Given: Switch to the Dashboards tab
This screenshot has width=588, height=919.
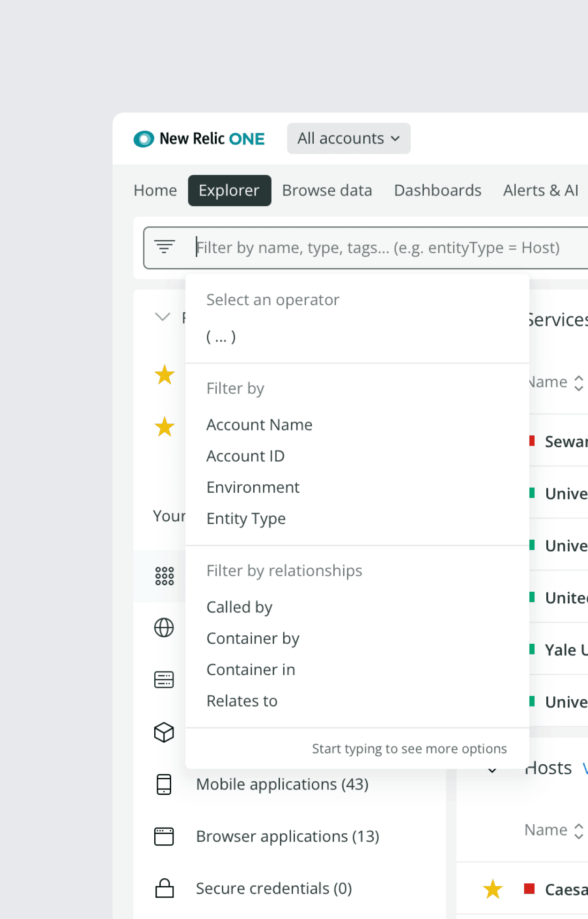Looking at the screenshot, I should coord(437,190).
